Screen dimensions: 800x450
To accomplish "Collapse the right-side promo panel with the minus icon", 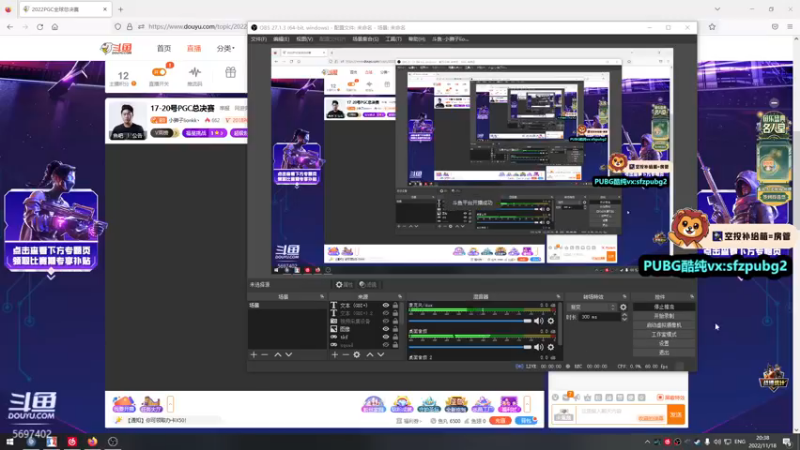I will pyautogui.click(x=774, y=103).
